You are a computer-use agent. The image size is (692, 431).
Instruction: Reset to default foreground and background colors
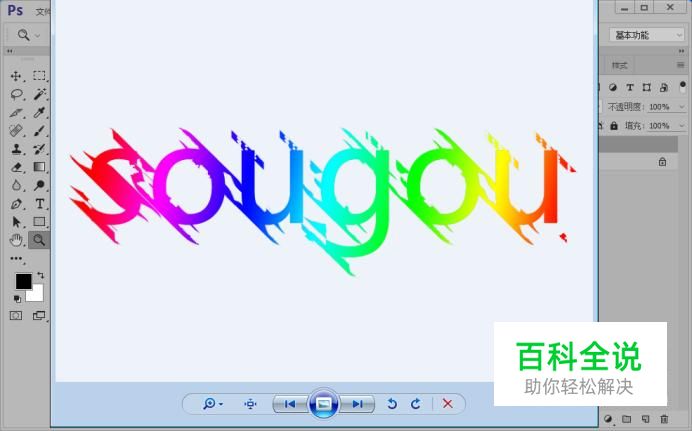[x=17, y=299]
